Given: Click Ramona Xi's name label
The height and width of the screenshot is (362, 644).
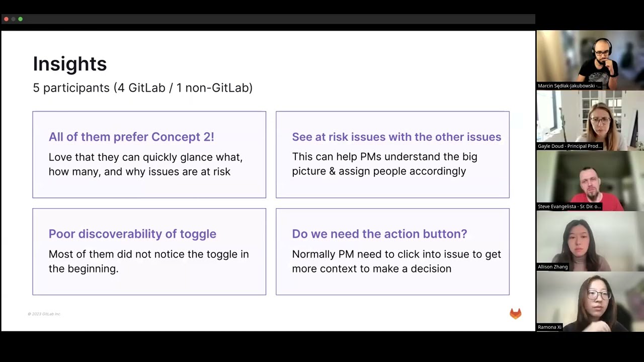Looking at the screenshot, I should tap(549, 327).
